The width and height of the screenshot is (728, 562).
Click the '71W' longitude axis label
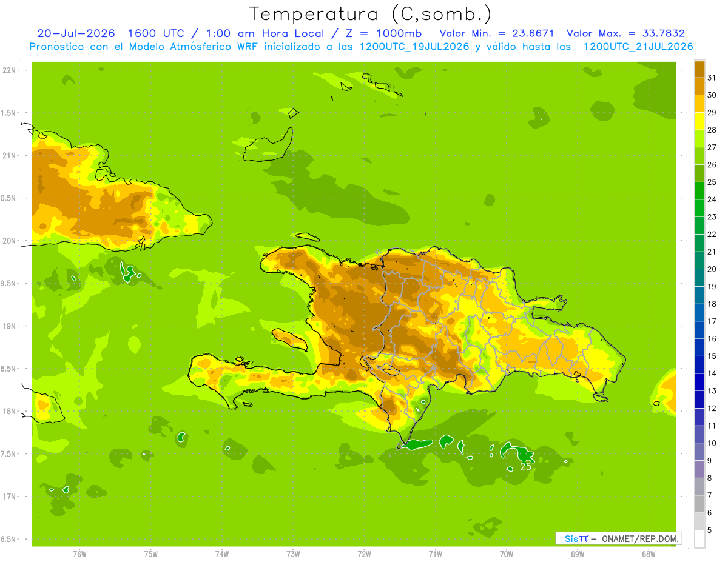(x=435, y=554)
